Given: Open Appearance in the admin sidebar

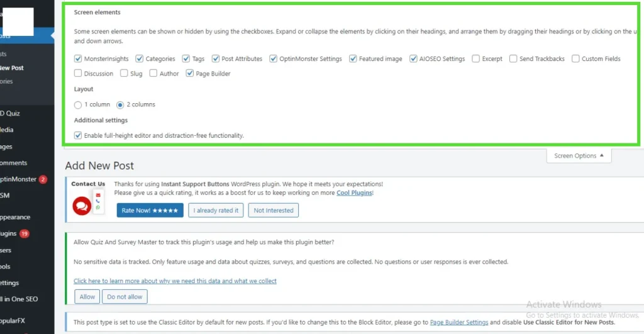Looking at the screenshot, I should pos(15,217).
